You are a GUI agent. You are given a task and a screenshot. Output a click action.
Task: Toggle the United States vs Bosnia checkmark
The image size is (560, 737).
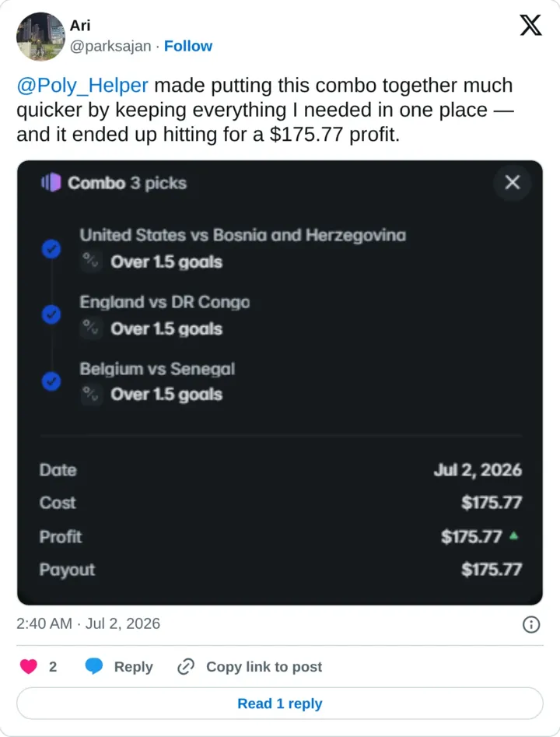51,248
